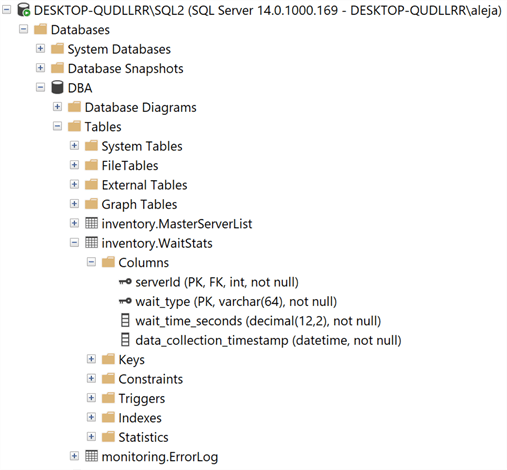Click the key icon next to serverId
Viewport: 507px width, 470px height.
coord(125,282)
